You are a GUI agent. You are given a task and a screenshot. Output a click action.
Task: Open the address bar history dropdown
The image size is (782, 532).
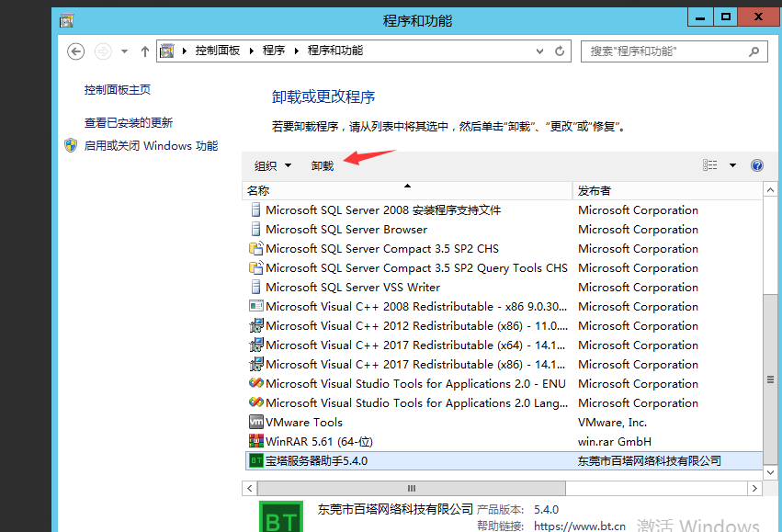(x=539, y=51)
